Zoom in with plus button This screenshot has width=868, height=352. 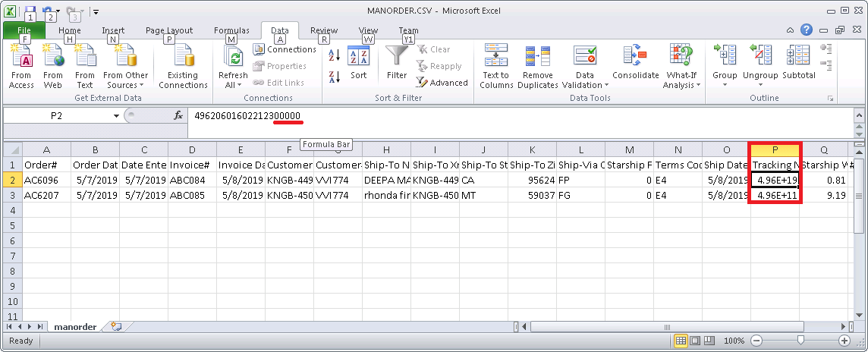(x=844, y=341)
